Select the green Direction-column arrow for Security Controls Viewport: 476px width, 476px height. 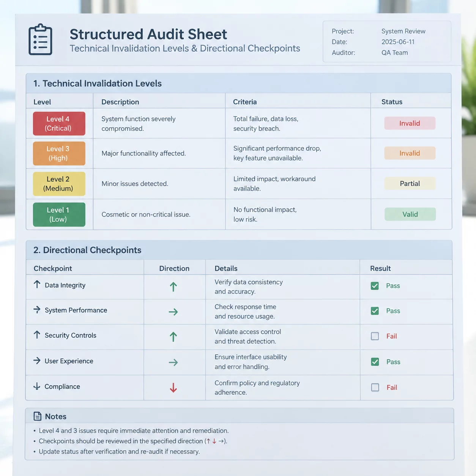(x=173, y=337)
